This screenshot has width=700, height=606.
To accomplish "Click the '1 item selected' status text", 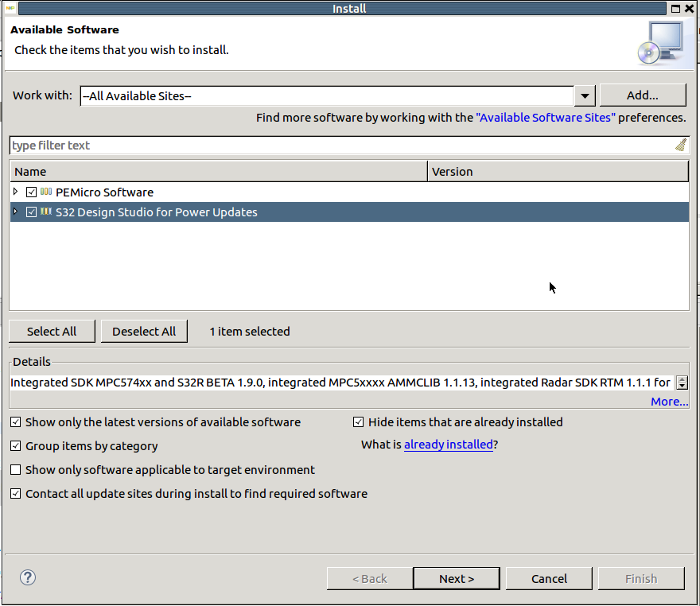I will click(250, 332).
